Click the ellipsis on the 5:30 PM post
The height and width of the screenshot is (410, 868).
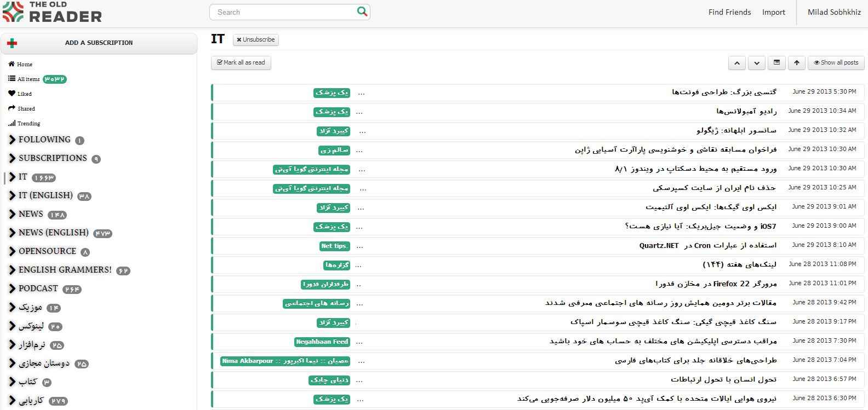[361, 93]
